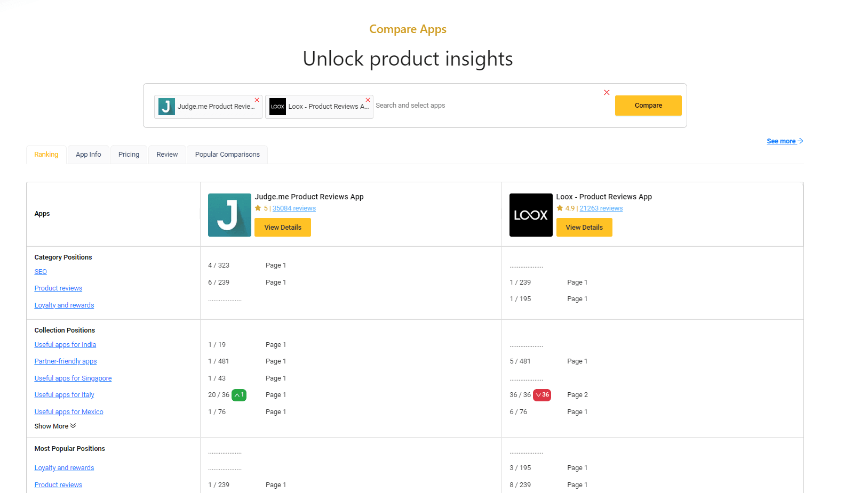Open Loyalty and rewards under Most Popular
Screen dimensions: 868x493
[x=64, y=468]
